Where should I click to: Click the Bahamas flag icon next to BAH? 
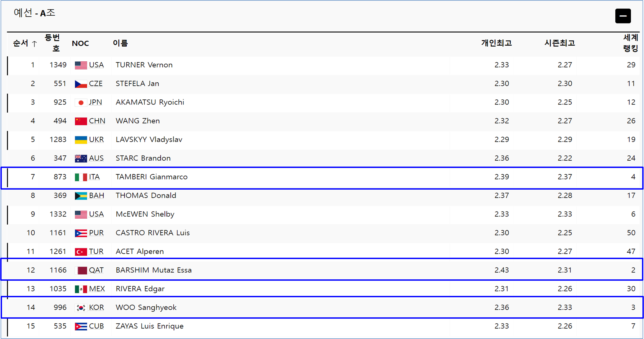(x=81, y=196)
